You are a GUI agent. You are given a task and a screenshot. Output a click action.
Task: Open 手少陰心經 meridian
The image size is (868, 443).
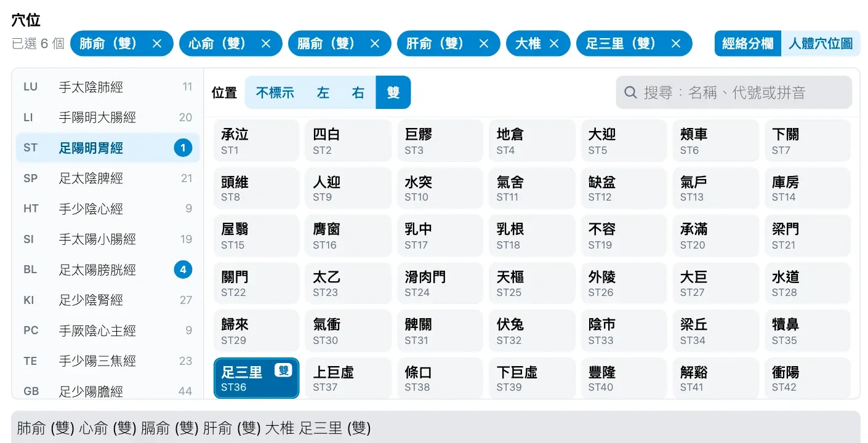[108, 209]
